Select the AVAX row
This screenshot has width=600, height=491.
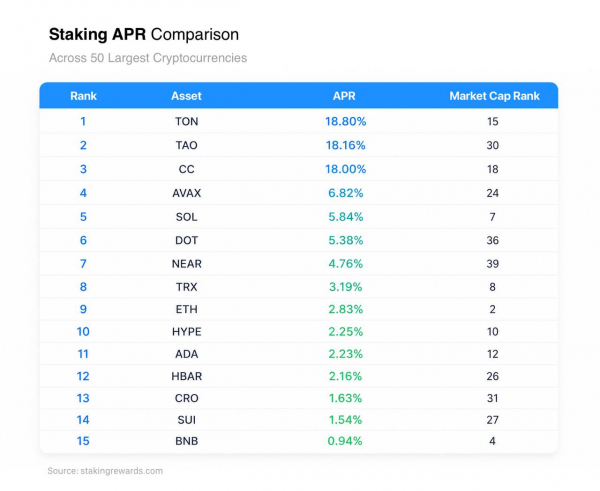[x=298, y=193]
